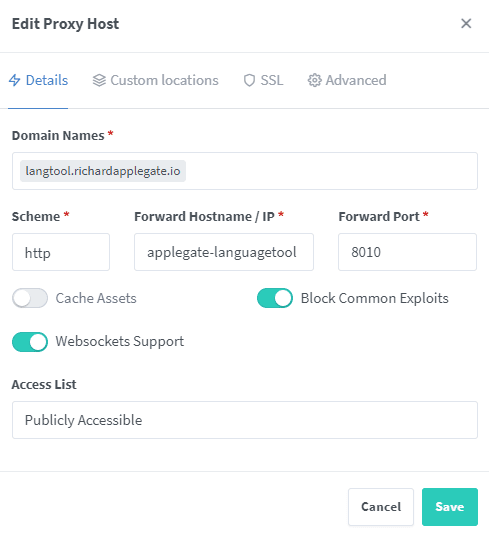The width and height of the screenshot is (489, 535).
Task: Enable the Cache Assets toggle
Action: [30, 298]
